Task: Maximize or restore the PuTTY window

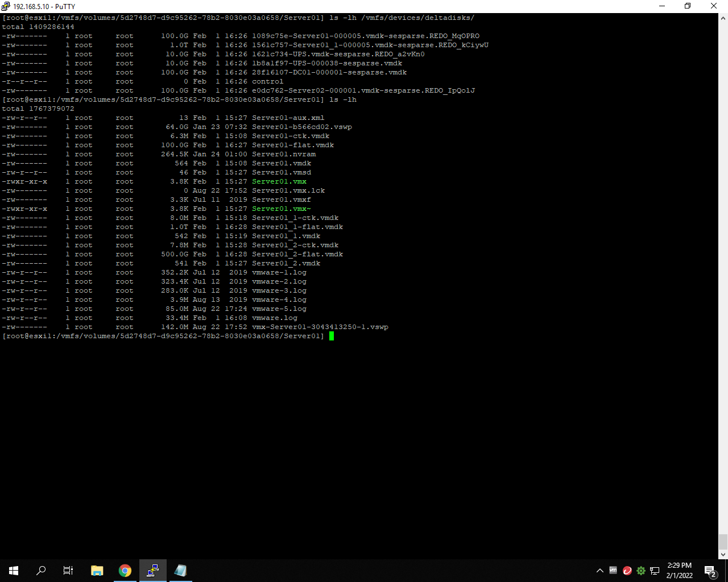Action: click(x=688, y=6)
